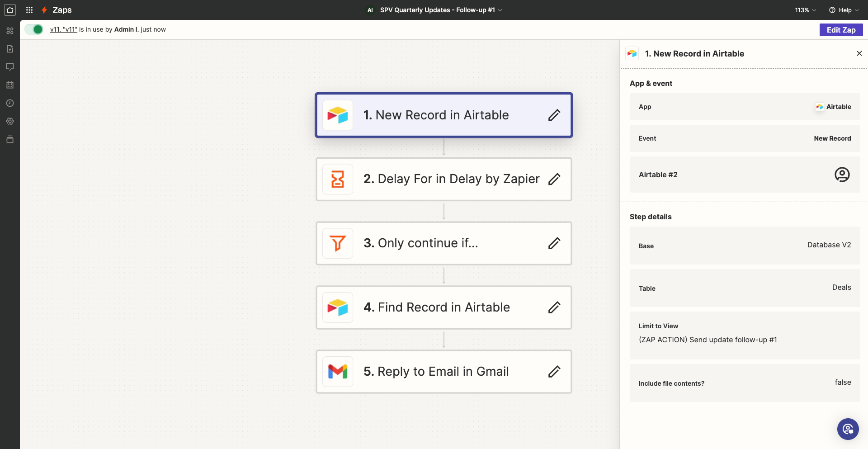Screen dimensions: 868x449
Task: Click the Base value Database V2
Action: coord(829,245)
